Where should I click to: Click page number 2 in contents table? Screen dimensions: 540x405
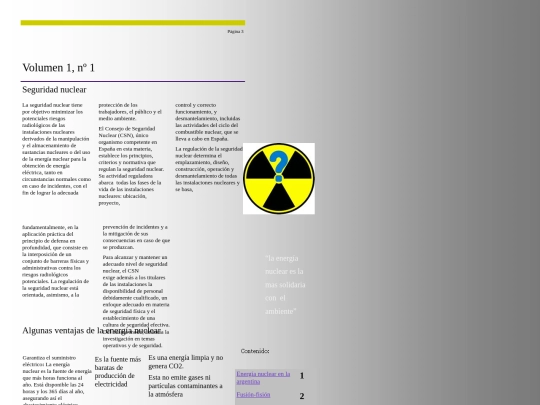(302, 396)
